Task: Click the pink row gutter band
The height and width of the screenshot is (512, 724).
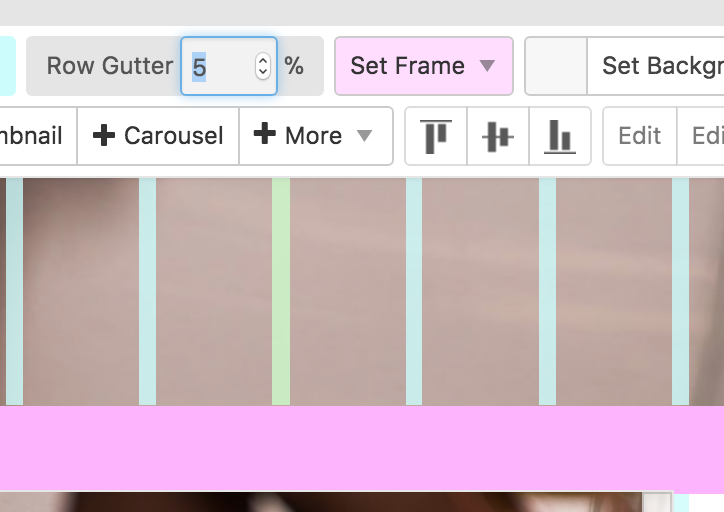Action: (x=362, y=447)
